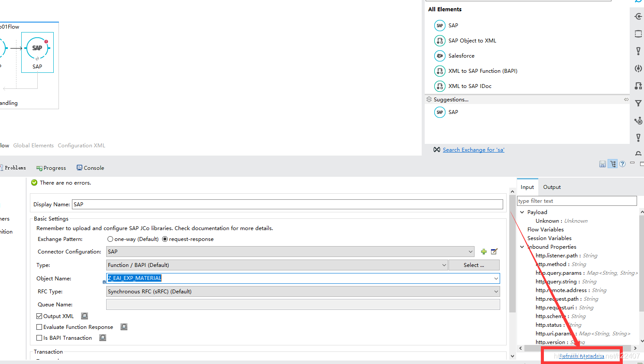644x364 pixels.
Task: Select the SAP node in the flow canvas
Action: point(37,52)
